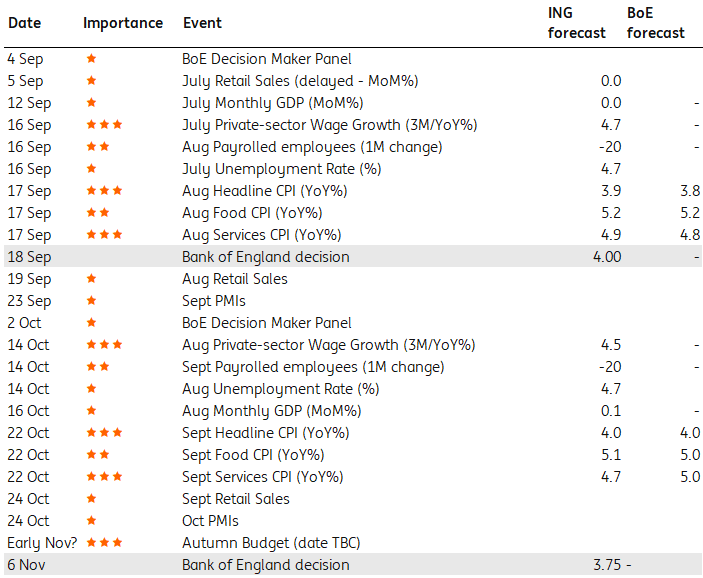Select the 4.00 ING forecast value
Screen dimensions: 703x578
click(x=606, y=257)
